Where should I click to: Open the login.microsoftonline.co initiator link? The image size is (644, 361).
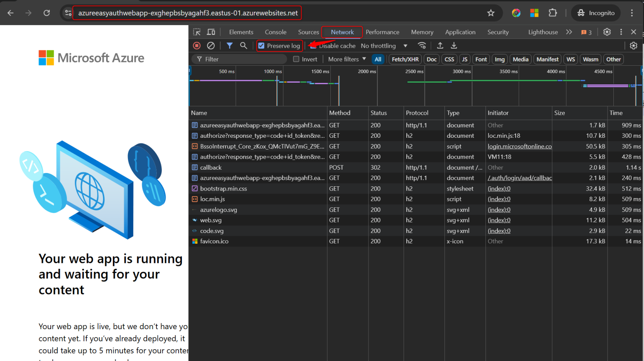(x=519, y=146)
